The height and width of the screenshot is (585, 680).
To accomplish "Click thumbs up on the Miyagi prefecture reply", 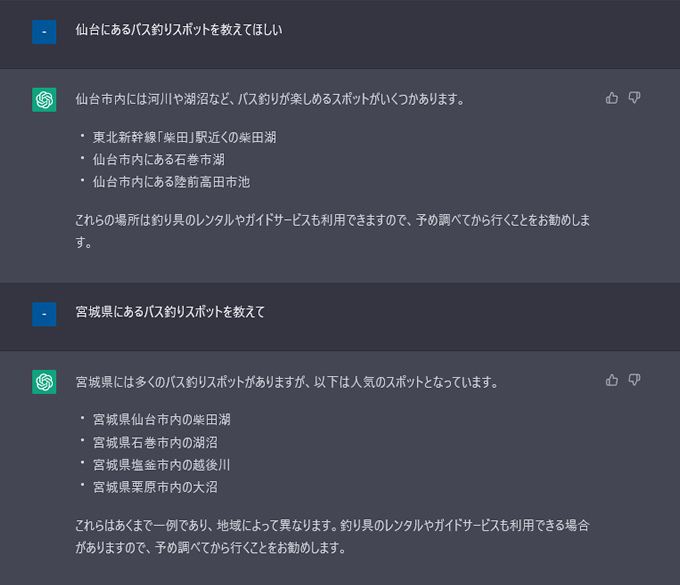I will pos(611,380).
